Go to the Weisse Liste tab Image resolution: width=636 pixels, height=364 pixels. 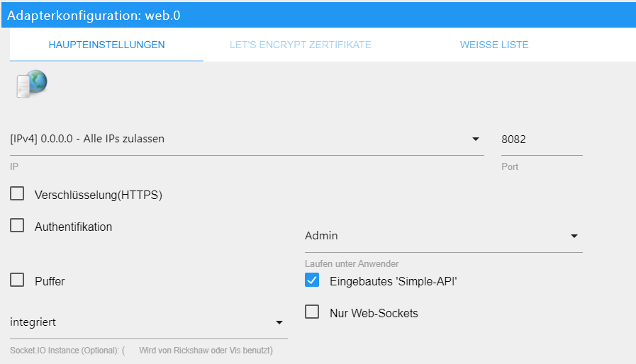click(494, 45)
